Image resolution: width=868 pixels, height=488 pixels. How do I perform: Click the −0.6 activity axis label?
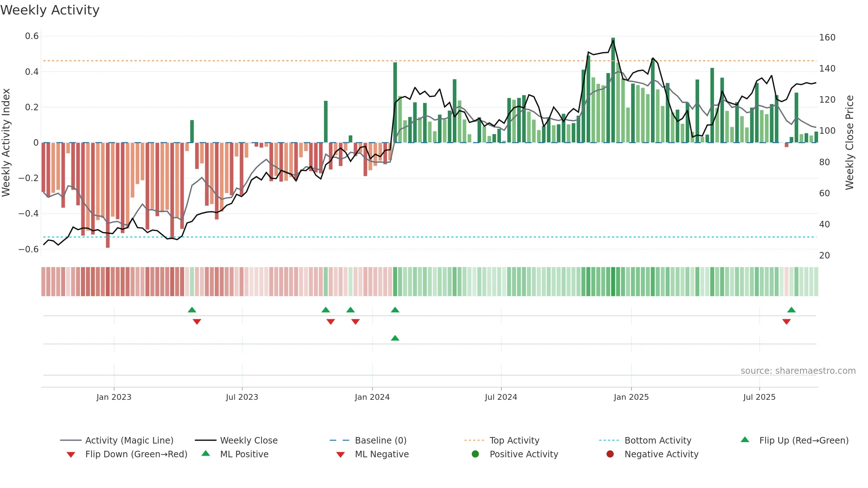click(x=29, y=249)
